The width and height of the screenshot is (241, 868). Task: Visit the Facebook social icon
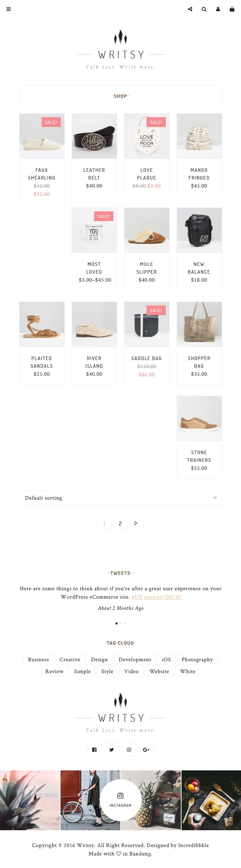coord(94,749)
